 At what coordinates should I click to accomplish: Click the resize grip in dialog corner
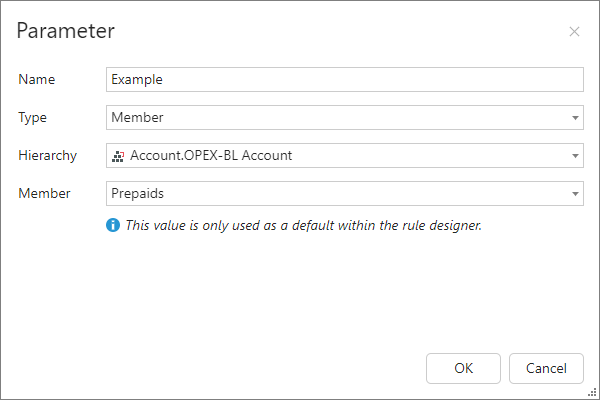pos(592,392)
